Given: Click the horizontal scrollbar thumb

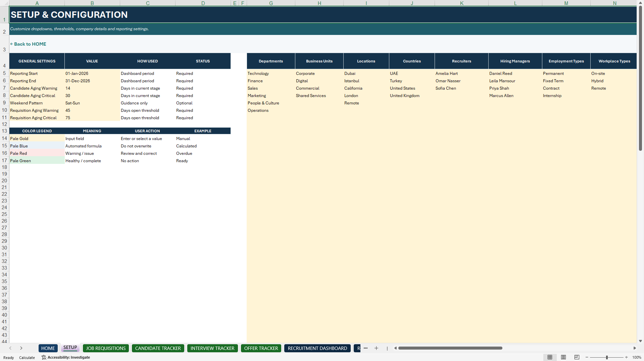Looking at the screenshot, I should pos(450,348).
